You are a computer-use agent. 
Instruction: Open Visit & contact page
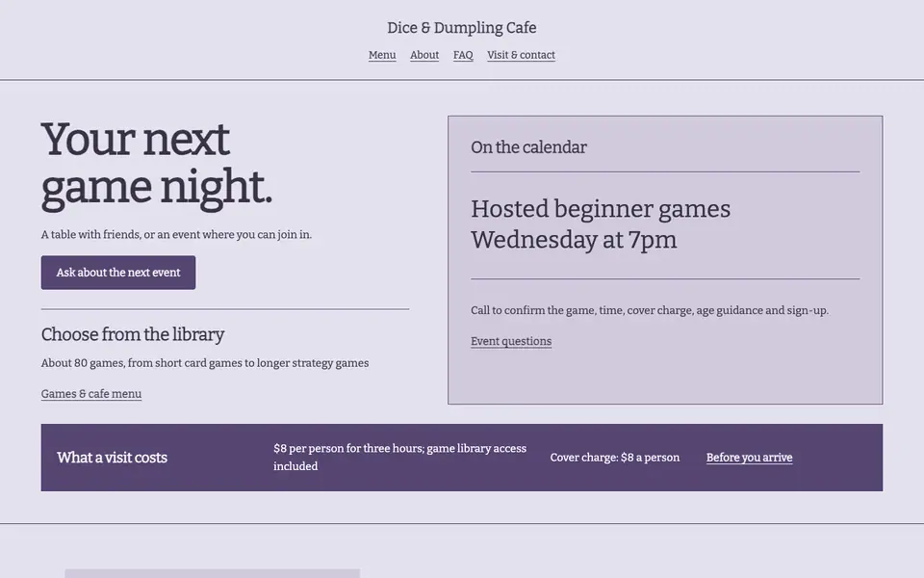pyautogui.click(x=521, y=55)
